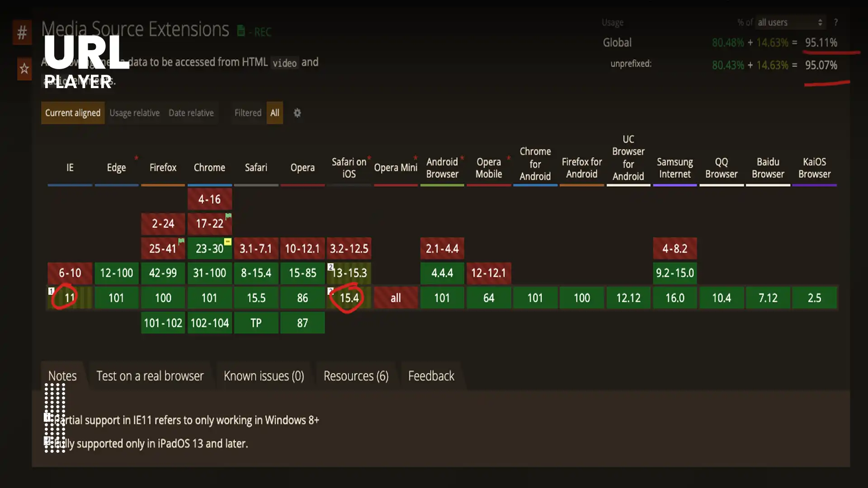Click the hash permalink icon
The width and height of the screenshot is (868, 488).
(x=22, y=33)
